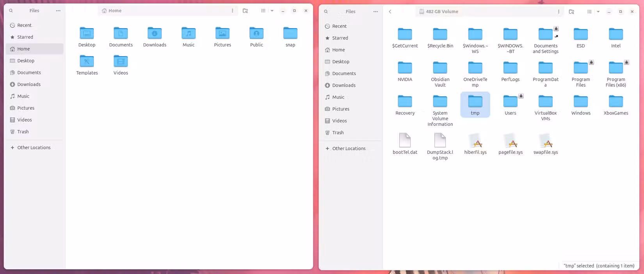Search folder icon in Home window toolbar
Screen dimensions: 644x274
245,11
